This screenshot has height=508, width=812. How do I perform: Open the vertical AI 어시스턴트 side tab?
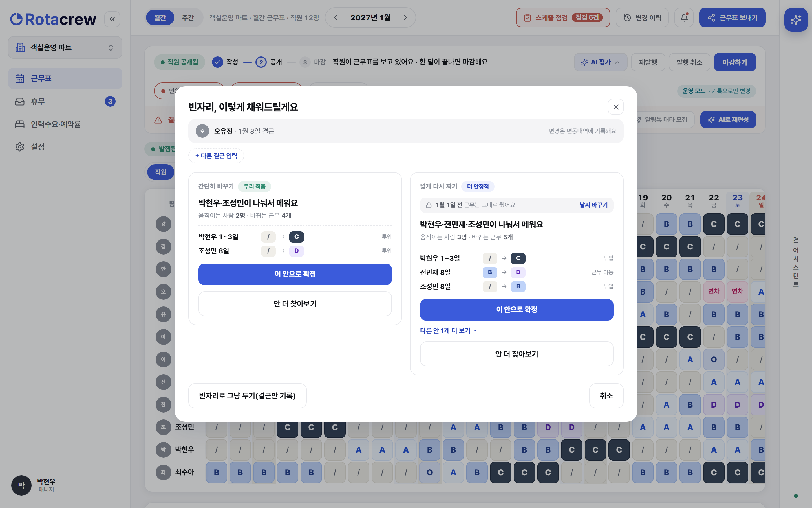pos(796,262)
